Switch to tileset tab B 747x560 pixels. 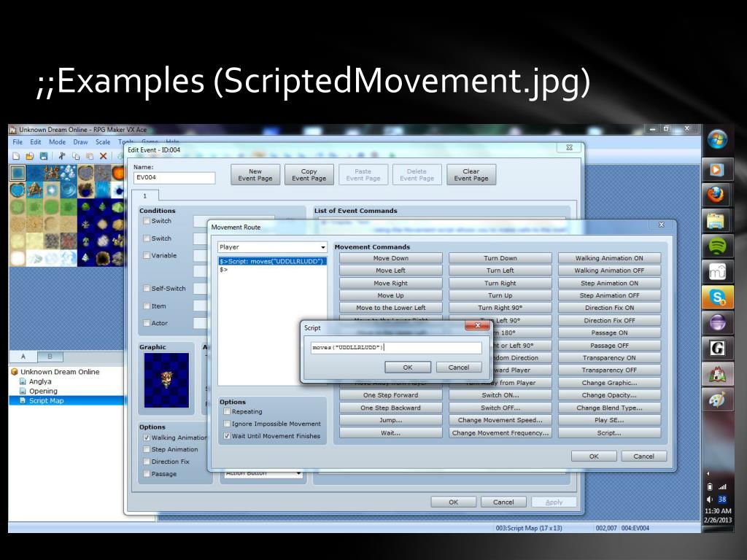50,357
